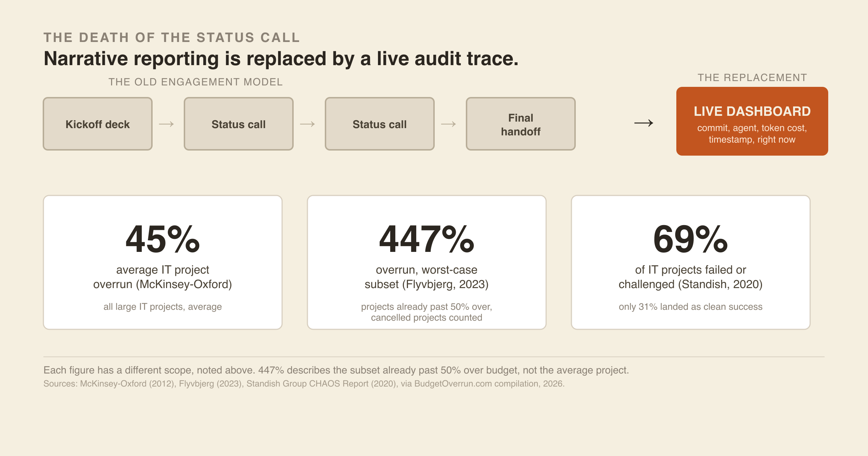
Task: Click the 'Each figure has a different scope' footnote
Action: point(336,370)
